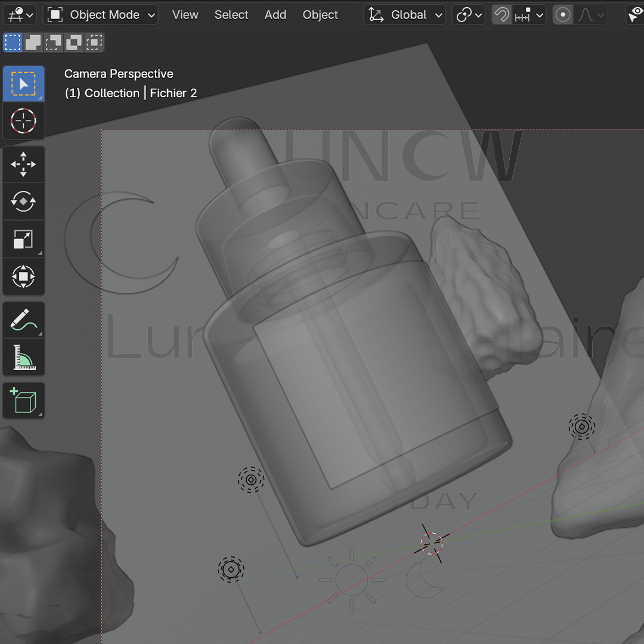Open the snapping options dropdown
The image size is (644, 644).
pyautogui.click(x=530, y=15)
